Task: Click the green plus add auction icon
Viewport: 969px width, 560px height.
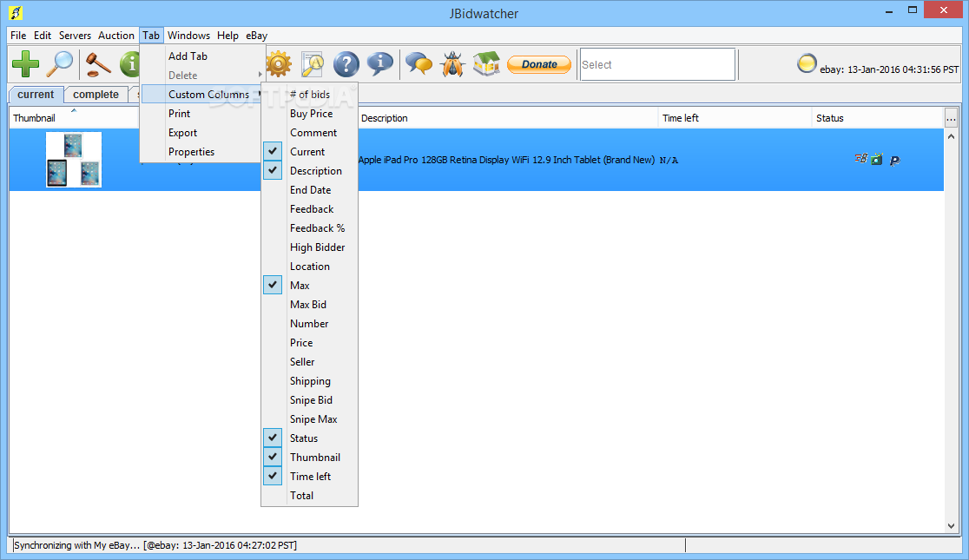Action: [x=25, y=63]
